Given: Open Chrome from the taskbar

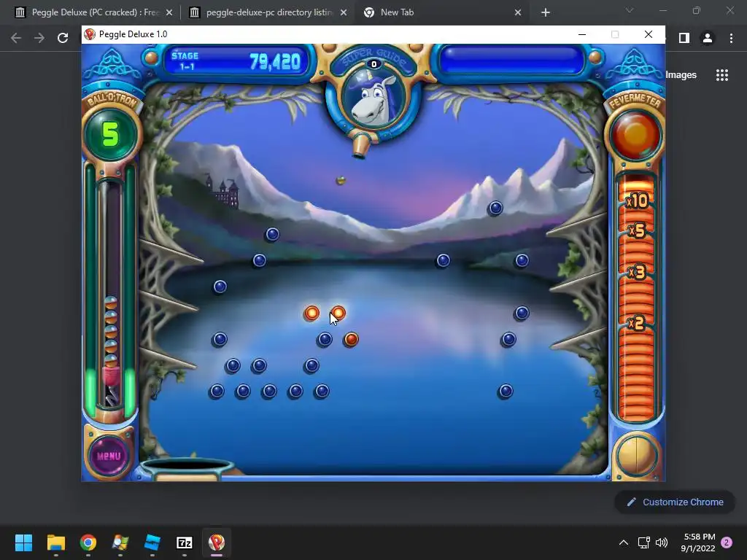Looking at the screenshot, I should [x=88, y=542].
